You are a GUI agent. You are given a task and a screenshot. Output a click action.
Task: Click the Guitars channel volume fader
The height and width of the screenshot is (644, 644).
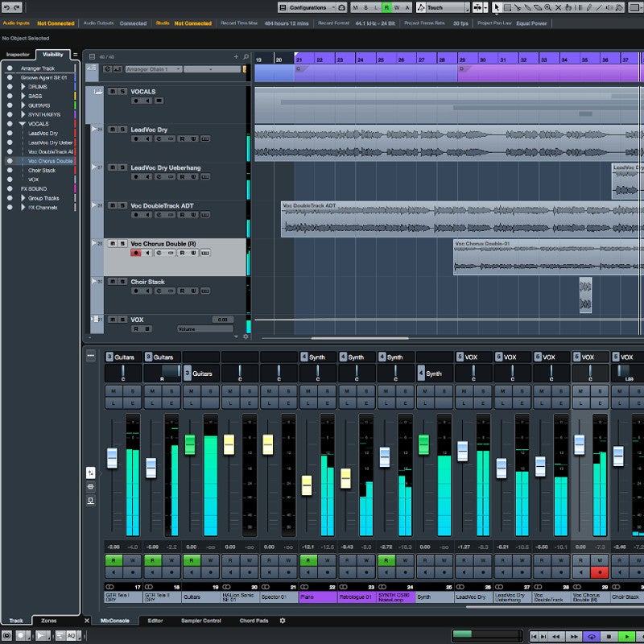(x=190, y=445)
